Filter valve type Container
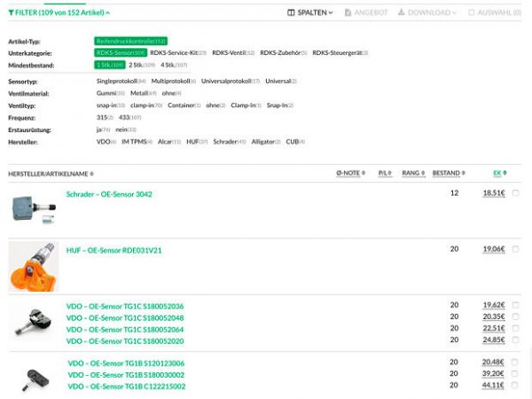532x399 pixels. pyautogui.click(x=184, y=106)
